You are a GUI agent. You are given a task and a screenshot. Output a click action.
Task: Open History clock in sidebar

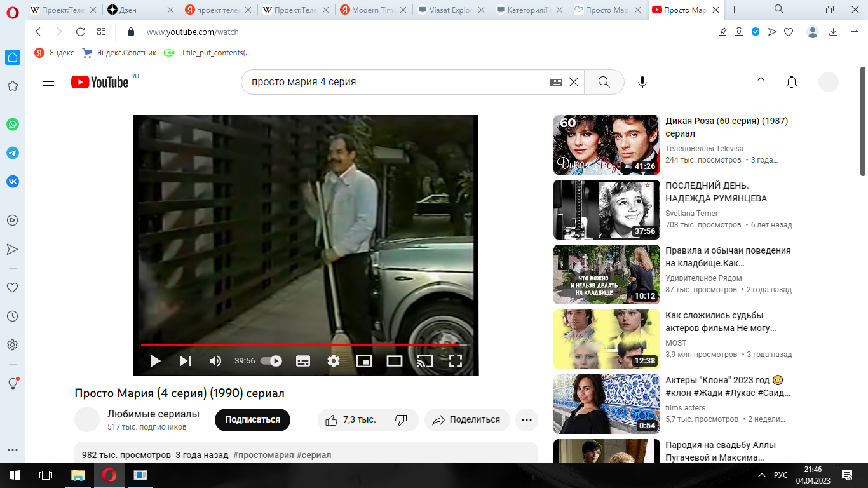pos(12,316)
